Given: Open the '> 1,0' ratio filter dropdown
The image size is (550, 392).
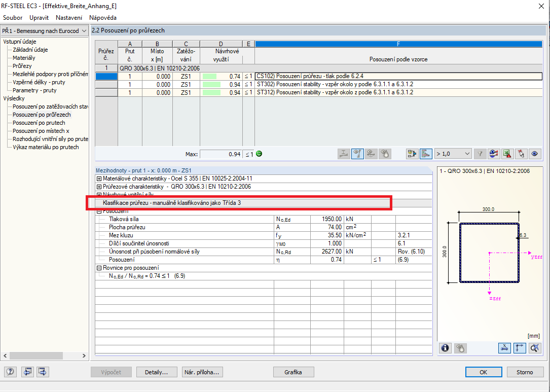Looking at the screenshot, I should [453, 154].
